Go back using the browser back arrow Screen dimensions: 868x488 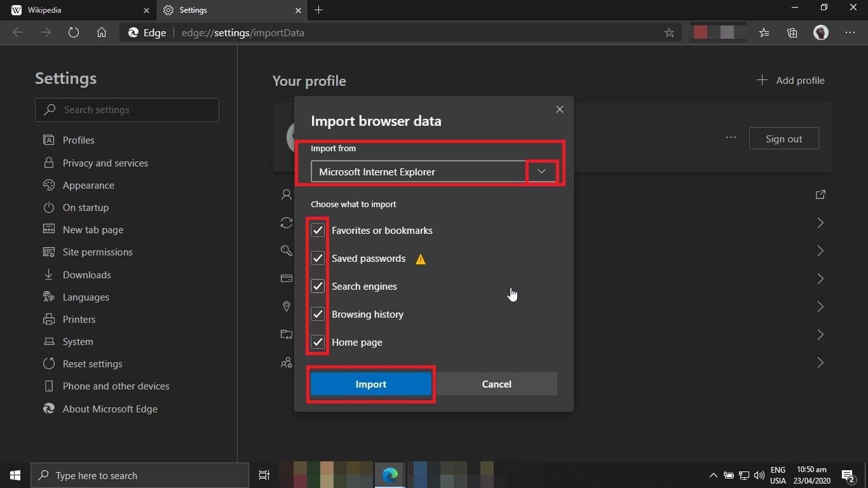(x=18, y=32)
